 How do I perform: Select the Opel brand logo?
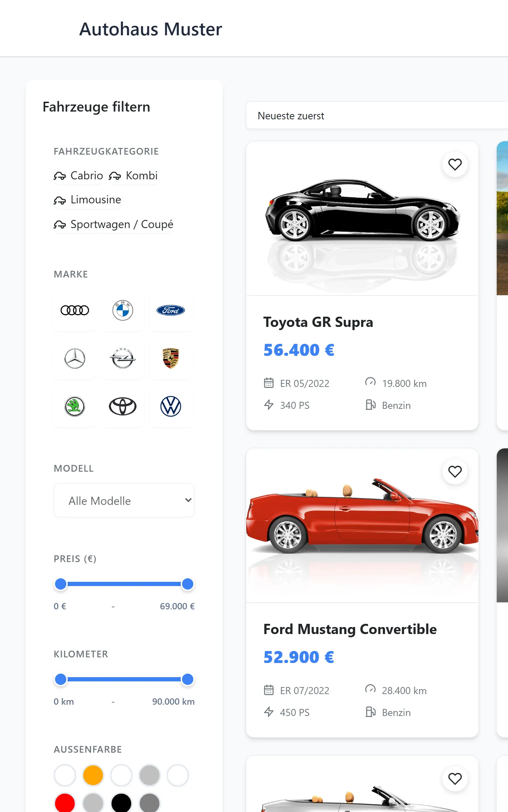pos(123,359)
